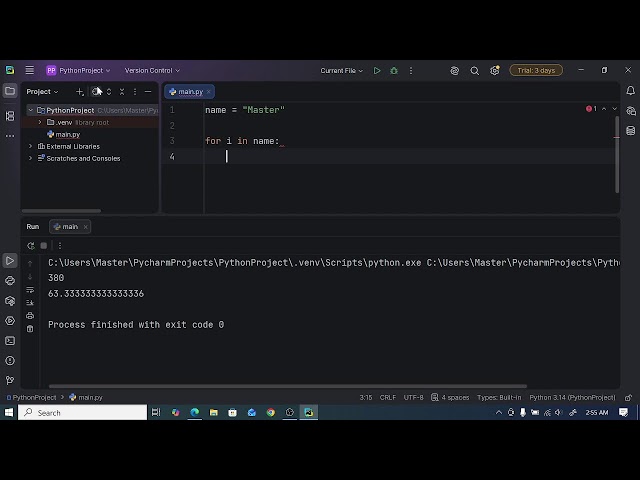The image size is (640, 480).
Task: Click Windows taskbar Search box
Action: coord(82,412)
